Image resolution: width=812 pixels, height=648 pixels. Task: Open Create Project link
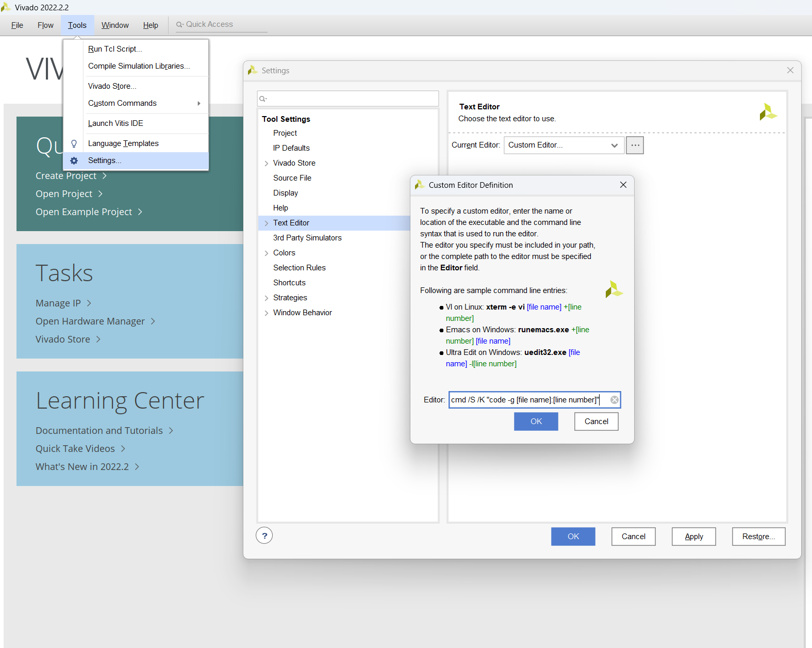[x=71, y=176]
